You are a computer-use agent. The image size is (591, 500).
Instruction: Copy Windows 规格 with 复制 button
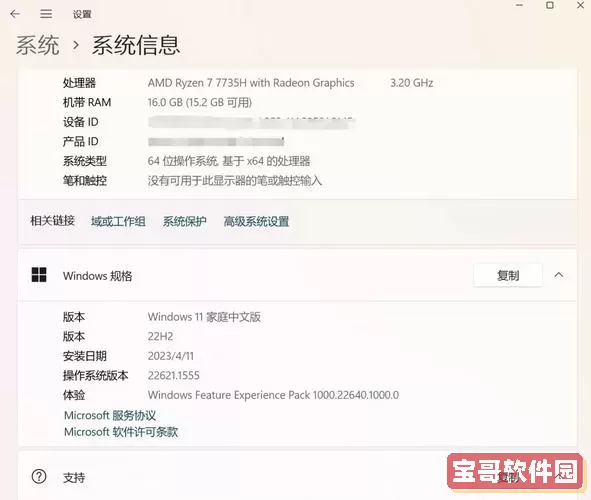pos(508,275)
